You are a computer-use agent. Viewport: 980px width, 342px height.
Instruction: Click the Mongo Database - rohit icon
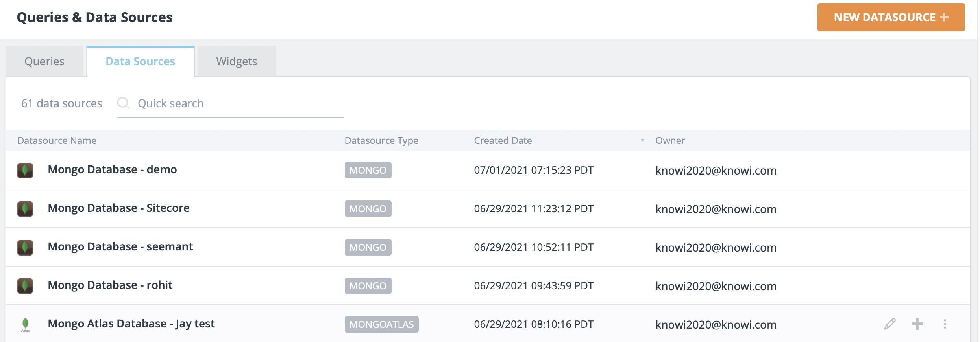pyautogui.click(x=25, y=286)
